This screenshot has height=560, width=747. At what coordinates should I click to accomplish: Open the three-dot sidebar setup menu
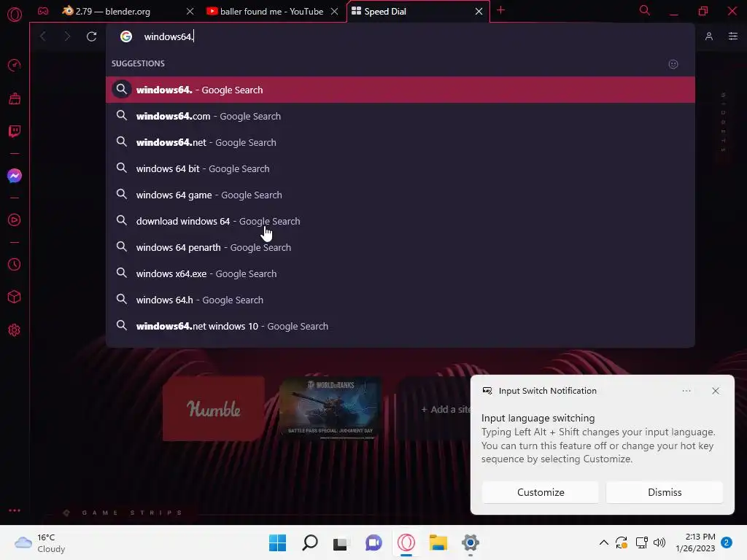click(15, 510)
